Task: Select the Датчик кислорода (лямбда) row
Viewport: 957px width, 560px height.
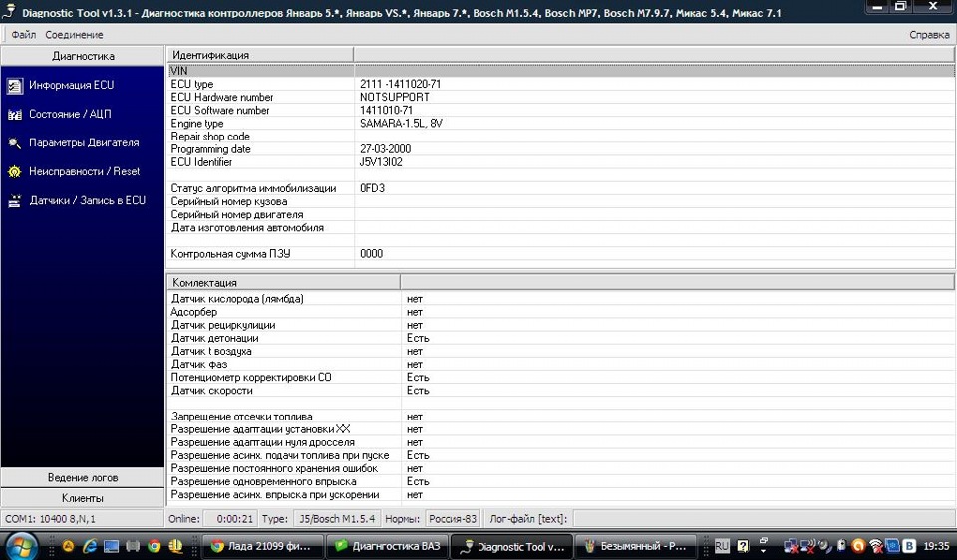Action: [561, 299]
